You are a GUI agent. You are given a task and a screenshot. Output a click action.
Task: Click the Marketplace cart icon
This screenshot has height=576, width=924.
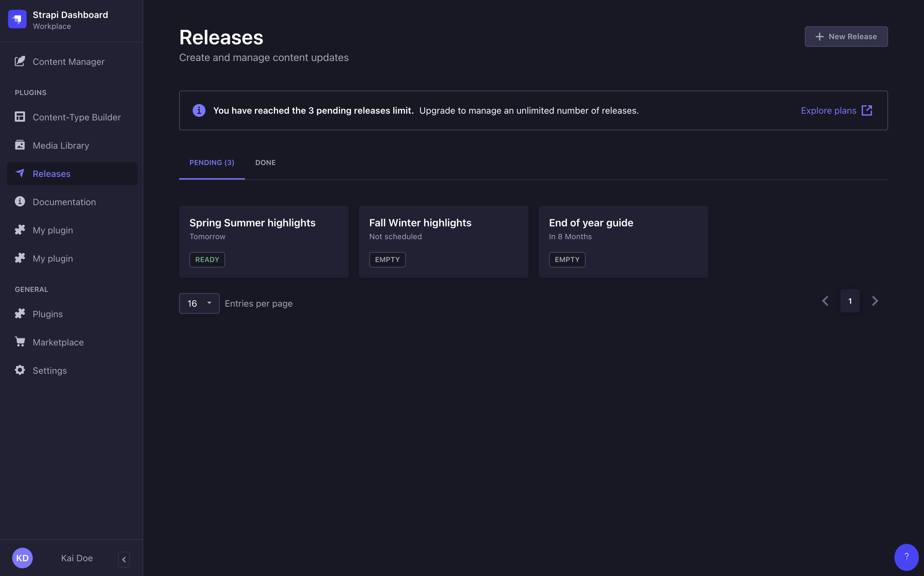pyautogui.click(x=20, y=341)
